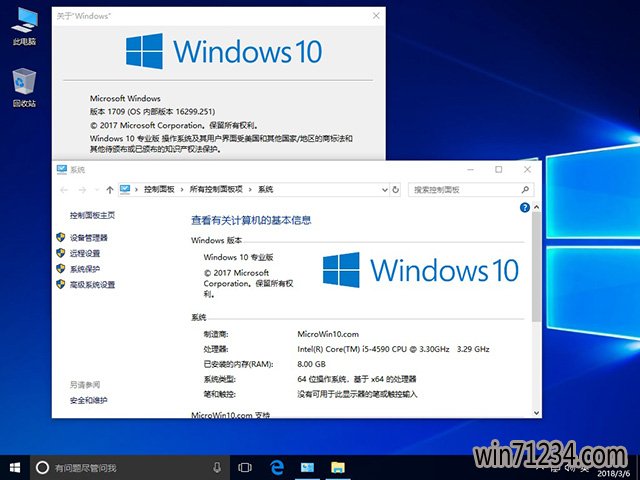Open 远程设置 link
The height and width of the screenshot is (480, 640).
tap(84, 253)
